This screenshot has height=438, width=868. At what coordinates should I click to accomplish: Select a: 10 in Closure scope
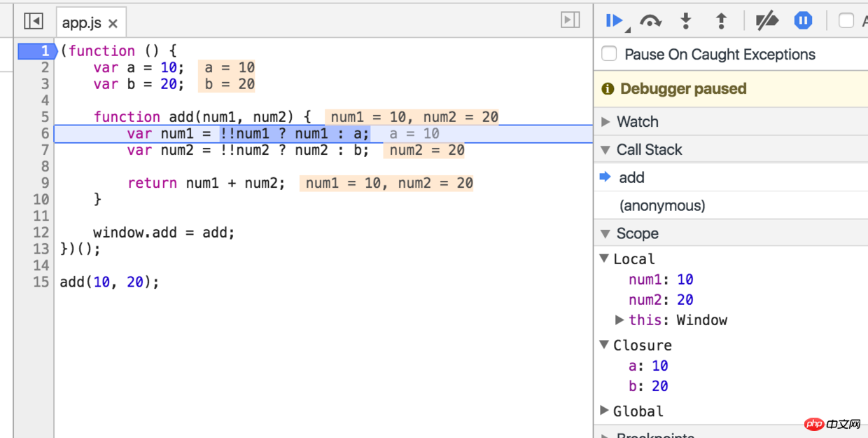(x=648, y=366)
